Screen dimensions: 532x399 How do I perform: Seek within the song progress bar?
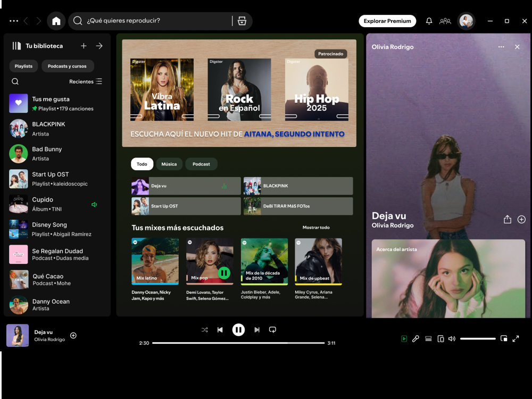[238, 343]
